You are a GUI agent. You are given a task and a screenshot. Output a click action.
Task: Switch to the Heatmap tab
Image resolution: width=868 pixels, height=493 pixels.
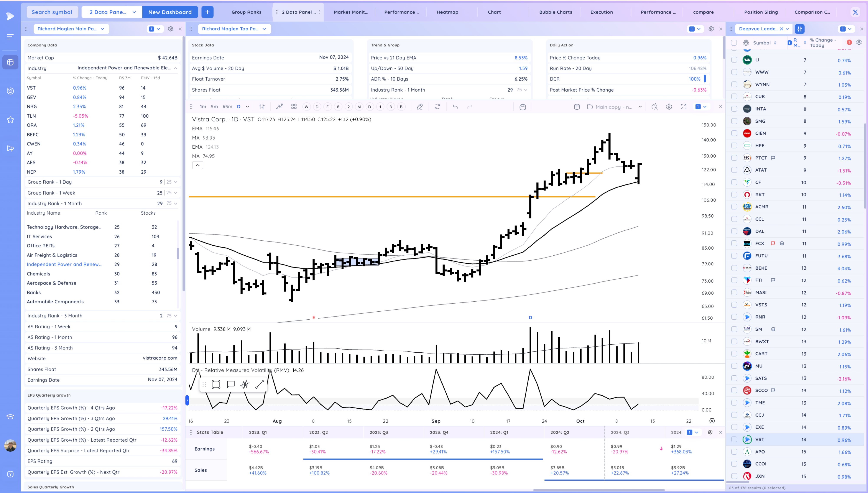tap(447, 12)
